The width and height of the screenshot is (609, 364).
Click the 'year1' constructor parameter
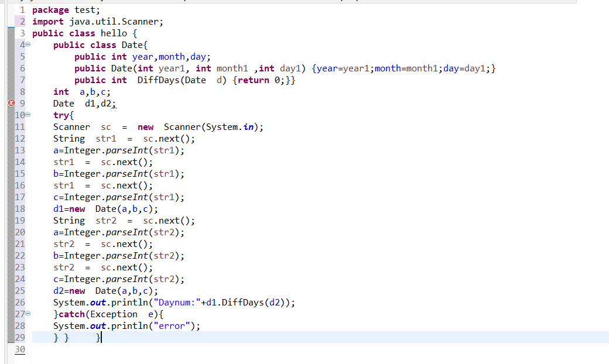coord(171,68)
